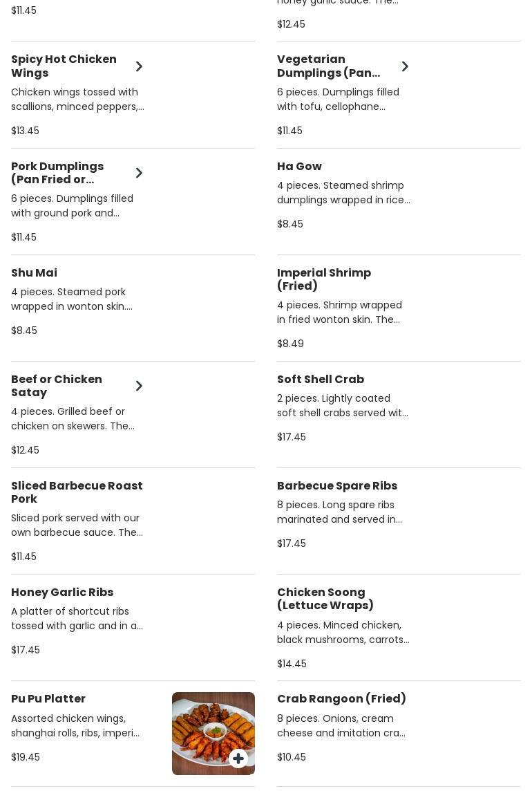This screenshot has height=791, width=532.
Task: Click the $19.45 Pu Pu Platter price
Action: pos(26,757)
